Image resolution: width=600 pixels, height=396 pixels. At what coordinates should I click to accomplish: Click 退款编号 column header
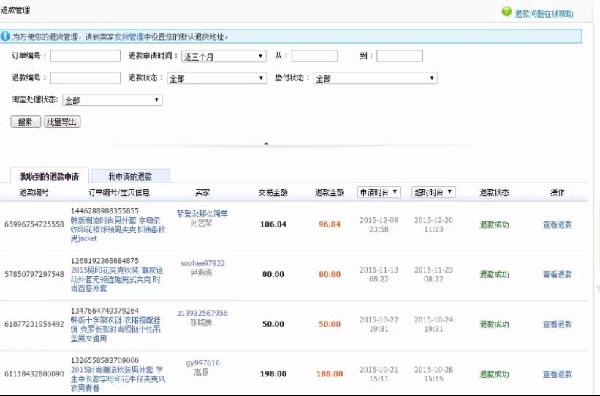34,192
